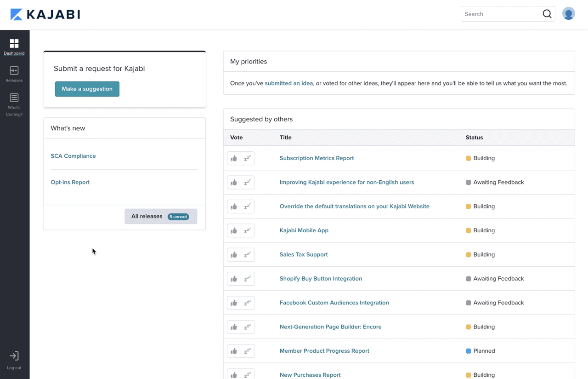Click Planned status of Member Product Progress Report

[480, 351]
